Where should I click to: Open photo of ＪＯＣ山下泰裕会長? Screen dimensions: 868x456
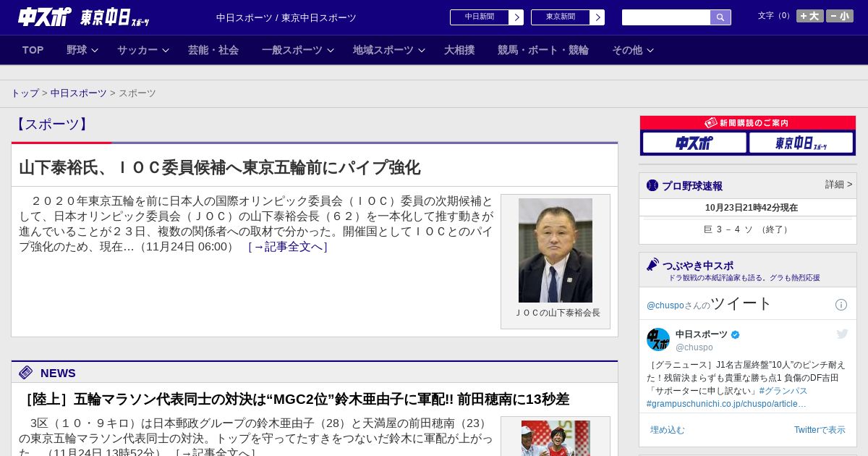coord(556,250)
